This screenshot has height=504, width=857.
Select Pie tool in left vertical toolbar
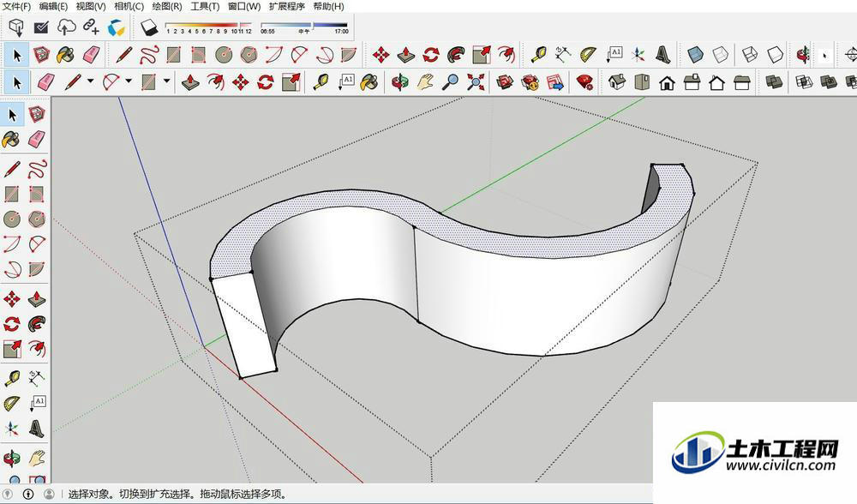37,269
